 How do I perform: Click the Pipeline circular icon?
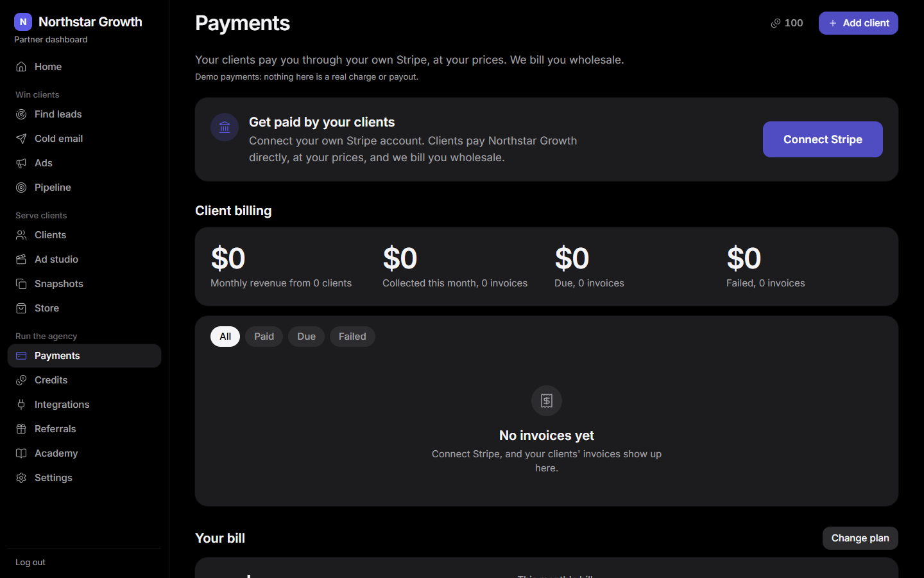pyautogui.click(x=21, y=188)
